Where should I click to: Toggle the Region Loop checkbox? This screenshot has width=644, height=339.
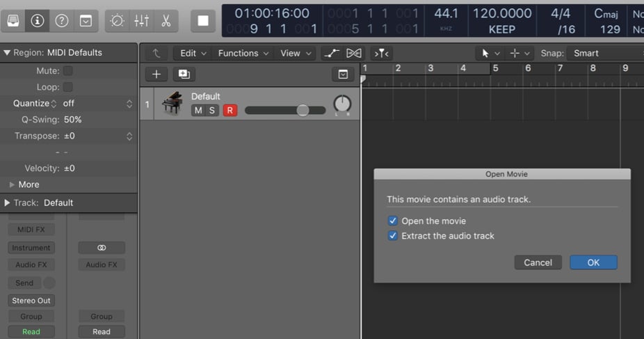pyautogui.click(x=68, y=87)
